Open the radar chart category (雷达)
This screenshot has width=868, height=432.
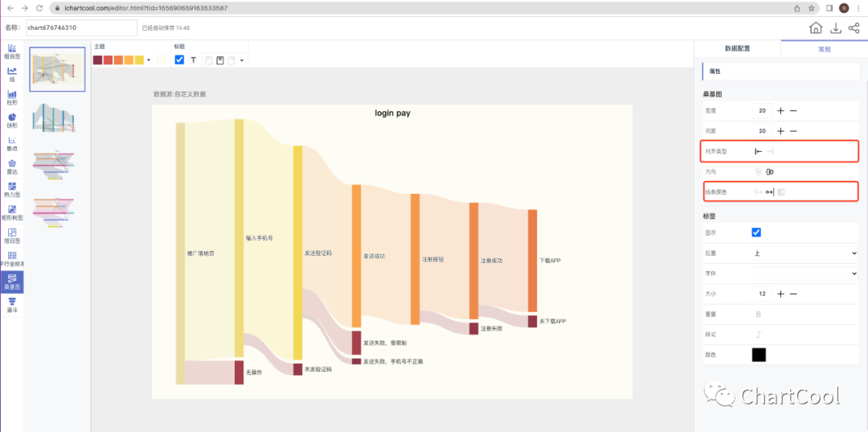[x=12, y=166]
